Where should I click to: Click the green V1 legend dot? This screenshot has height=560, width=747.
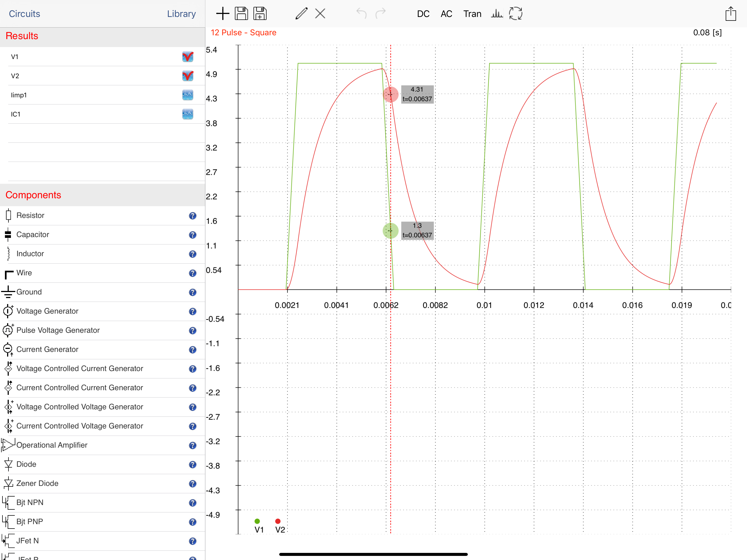click(257, 521)
